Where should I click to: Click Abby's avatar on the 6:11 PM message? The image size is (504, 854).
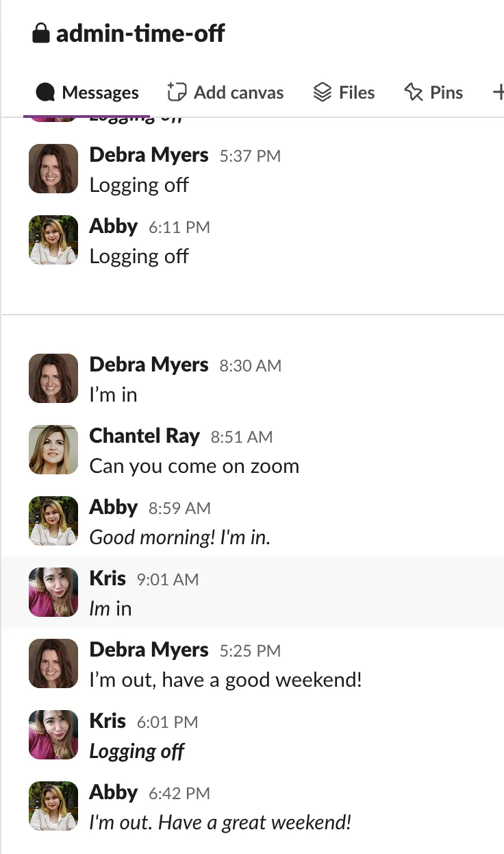click(x=53, y=240)
